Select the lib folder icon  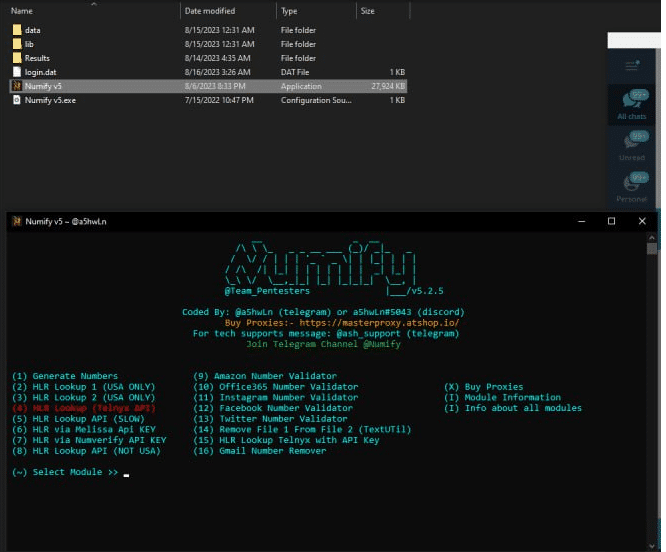(17, 44)
